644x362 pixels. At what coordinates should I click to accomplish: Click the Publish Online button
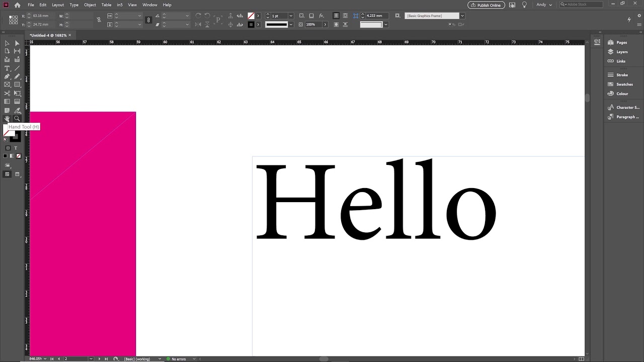click(x=486, y=5)
